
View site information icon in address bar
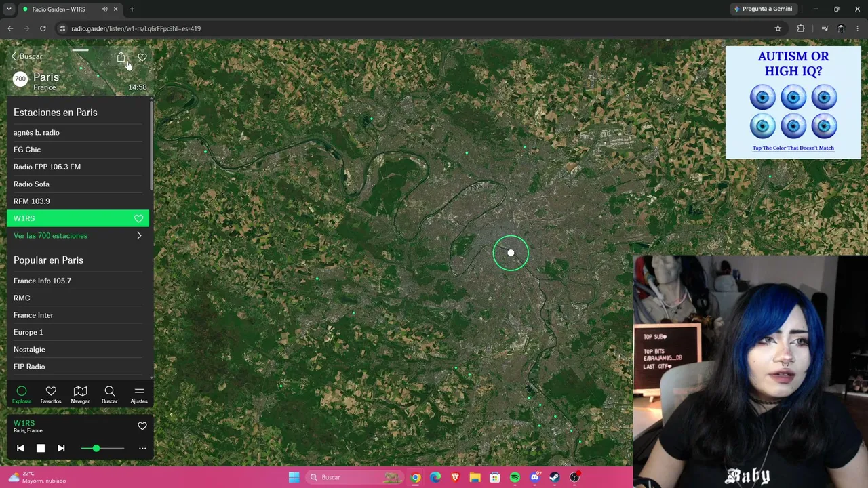62,28
